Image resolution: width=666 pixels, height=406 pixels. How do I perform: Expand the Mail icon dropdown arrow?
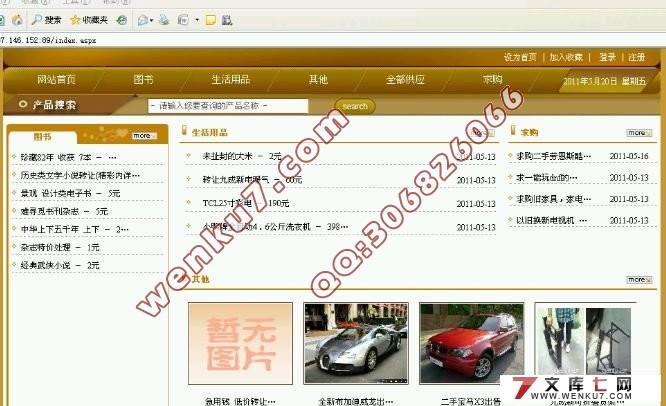[152, 19]
